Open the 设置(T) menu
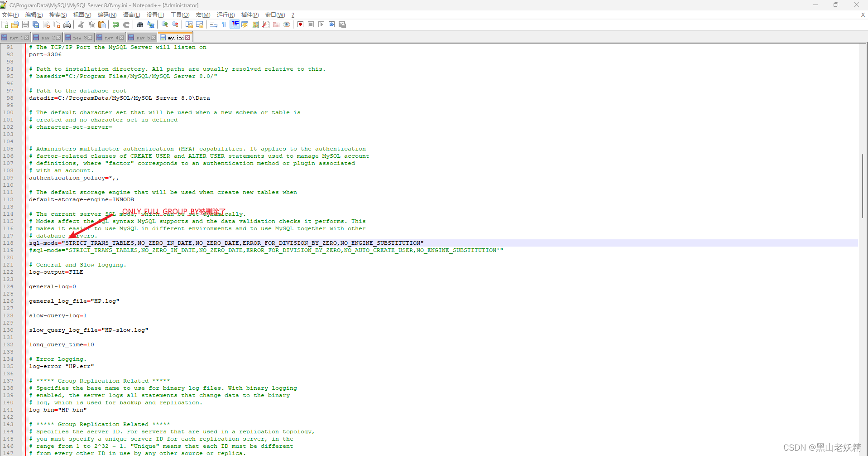This screenshot has width=868, height=456. click(x=155, y=15)
